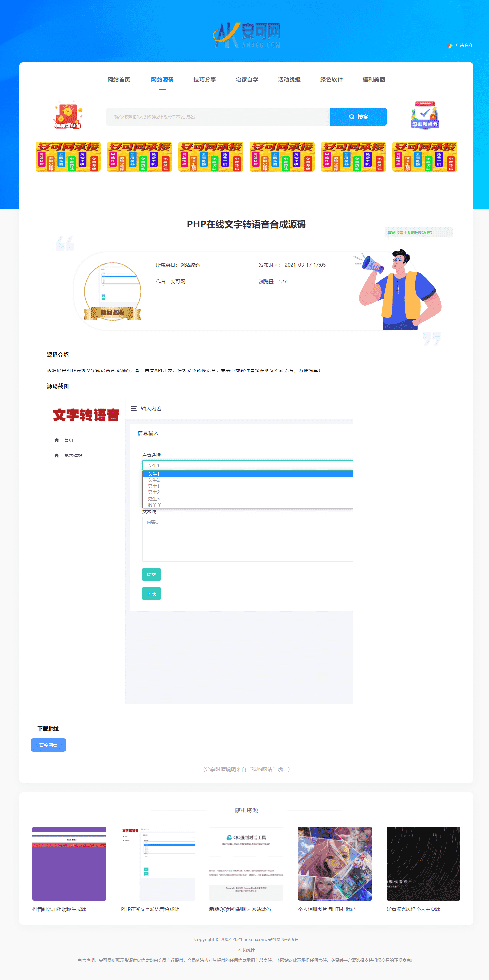489x980 pixels.
Task: Select 男生1 in the voice list
Action: tap(154, 486)
